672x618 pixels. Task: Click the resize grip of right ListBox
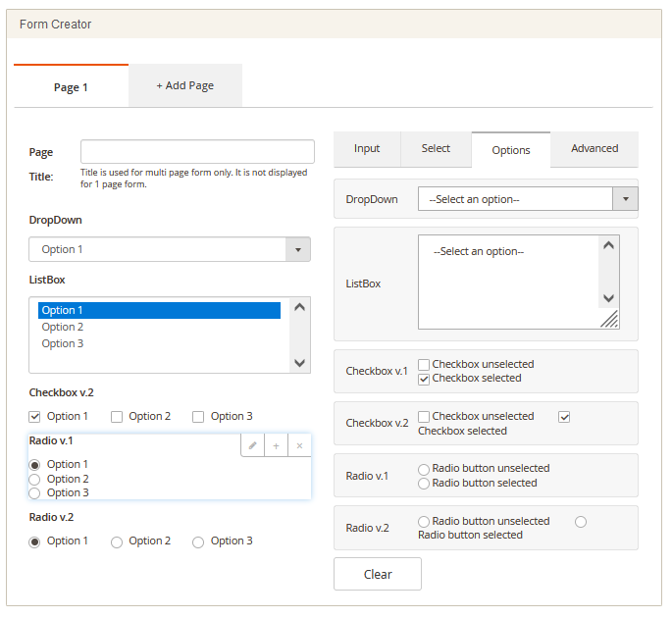point(609,319)
